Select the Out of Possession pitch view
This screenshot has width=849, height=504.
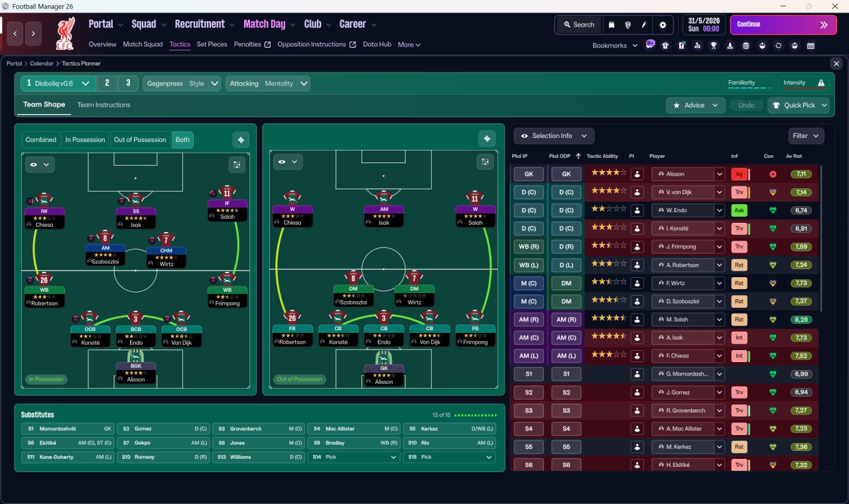click(140, 140)
